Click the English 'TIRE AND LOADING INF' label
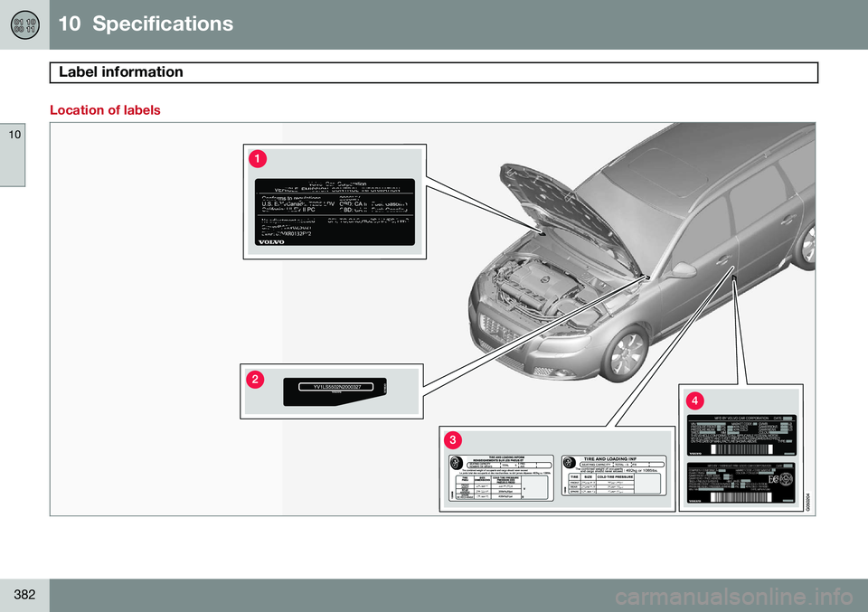The height and width of the screenshot is (612, 868). point(614,475)
